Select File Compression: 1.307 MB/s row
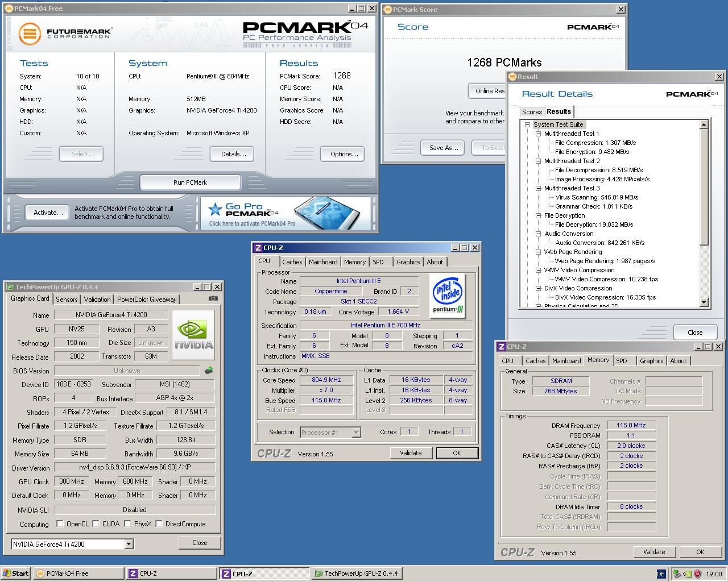Image resolution: width=728 pixels, height=582 pixels. 595,143
